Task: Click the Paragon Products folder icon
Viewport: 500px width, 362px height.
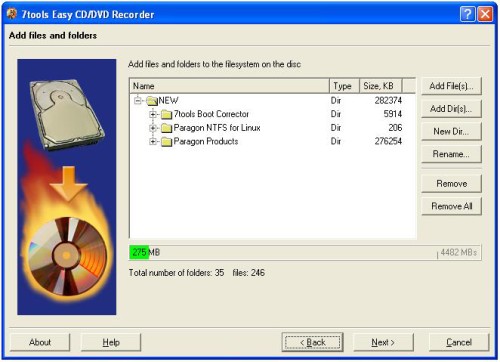Action: pyautogui.click(x=166, y=142)
